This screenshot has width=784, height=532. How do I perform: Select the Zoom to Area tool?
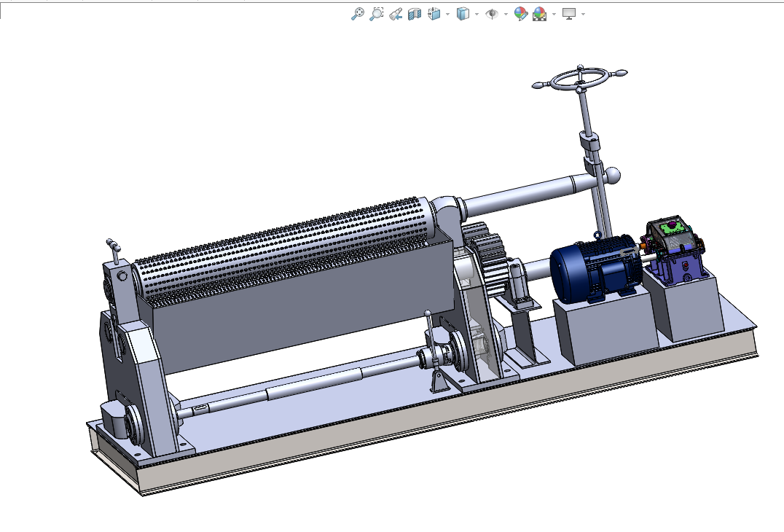point(376,14)
